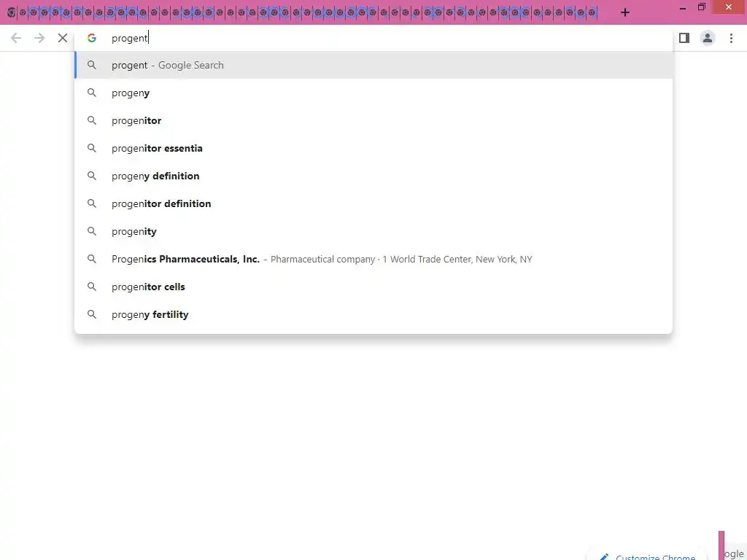
Task: Click the Google G icon in address bar
Action: 92,38
